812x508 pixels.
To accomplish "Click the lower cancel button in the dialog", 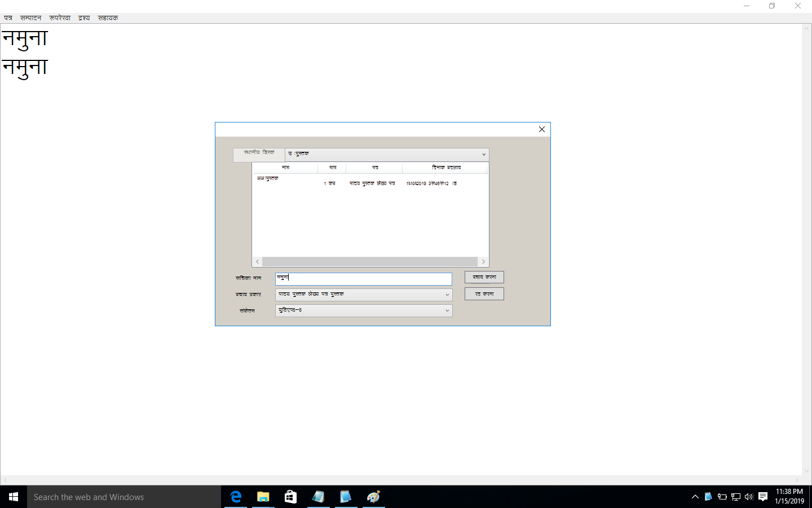I will click(484, 294).
